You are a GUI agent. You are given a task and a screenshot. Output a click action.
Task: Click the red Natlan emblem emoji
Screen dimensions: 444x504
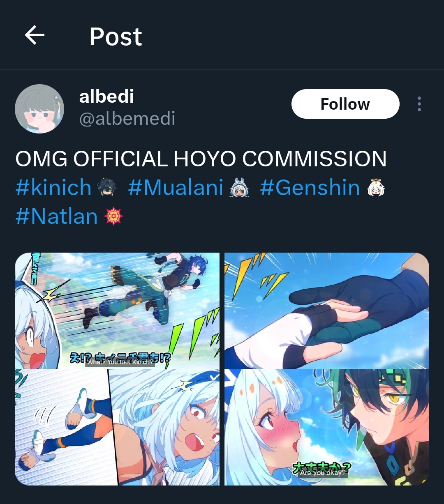[113, 216]
